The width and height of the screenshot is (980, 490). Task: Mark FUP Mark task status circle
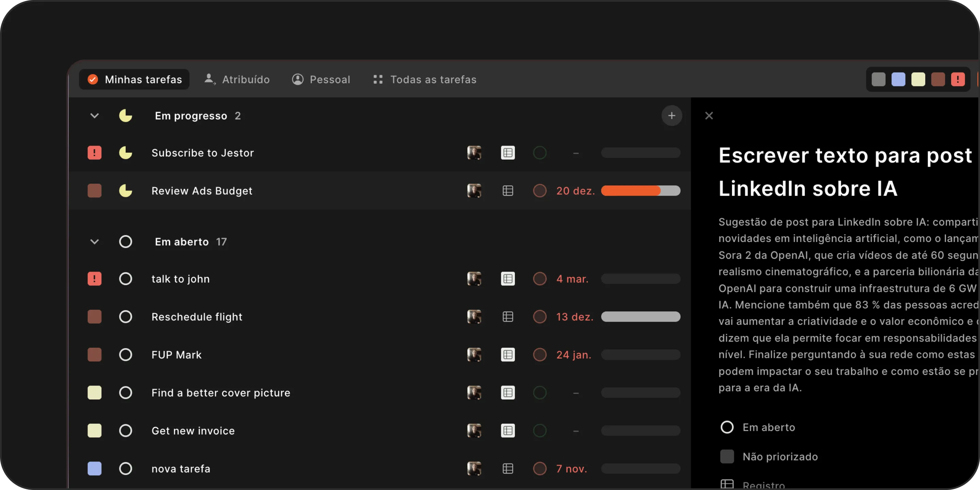pyautogui.click(x=126, y=355)
